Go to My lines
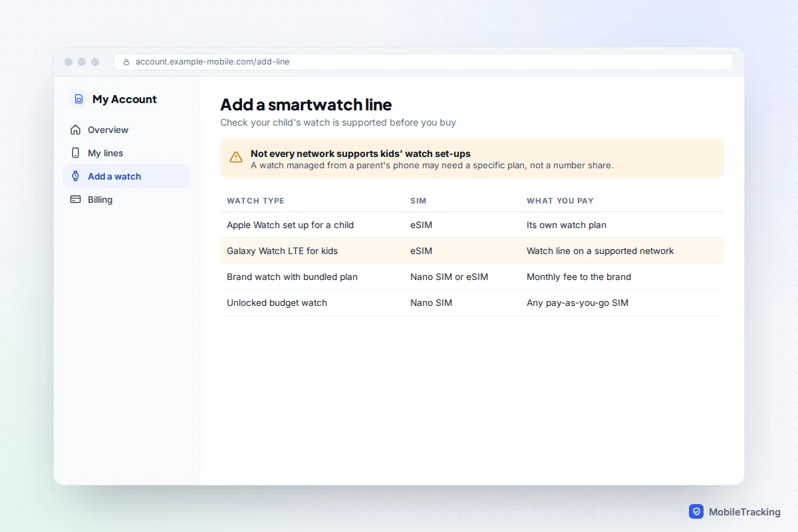798x532 pixels. coord(126,153)
